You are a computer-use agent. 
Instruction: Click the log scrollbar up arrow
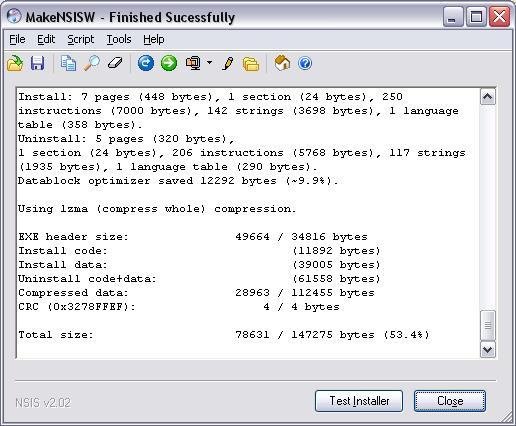point(488,97)
